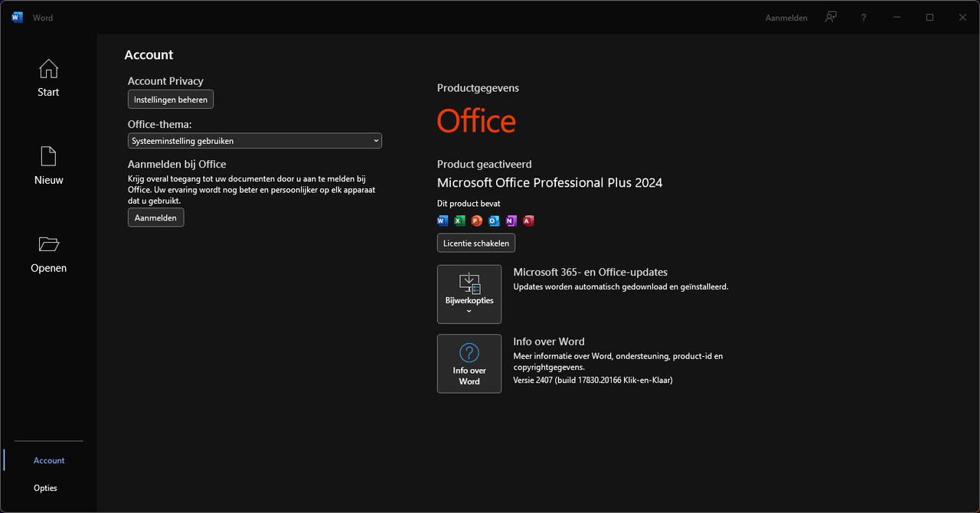Click the Account Privacy heading
980x513 pixels.
coord(165,81)
